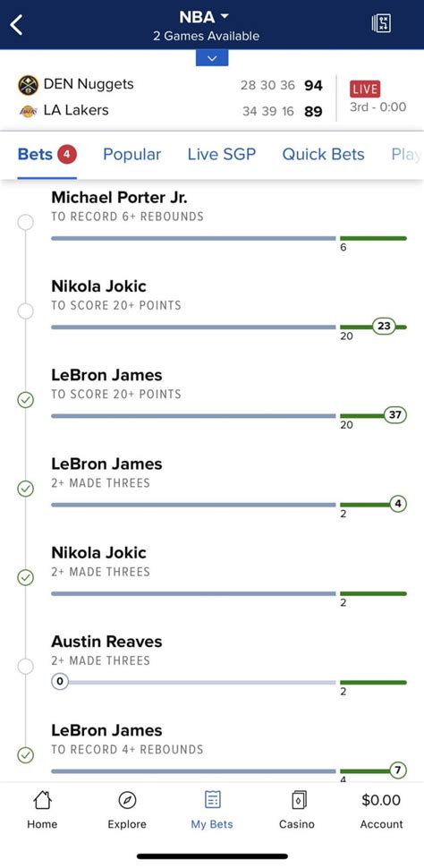Tap the back arrow icon
Image resolution: width=424 pixels, height=868 pixels.
point(17,25)
